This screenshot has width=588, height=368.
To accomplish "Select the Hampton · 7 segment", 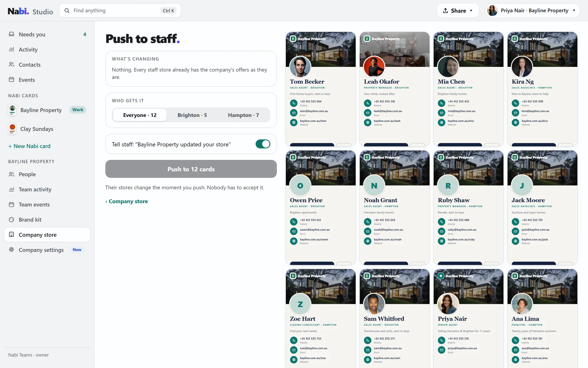I will (x=243, y=115).
